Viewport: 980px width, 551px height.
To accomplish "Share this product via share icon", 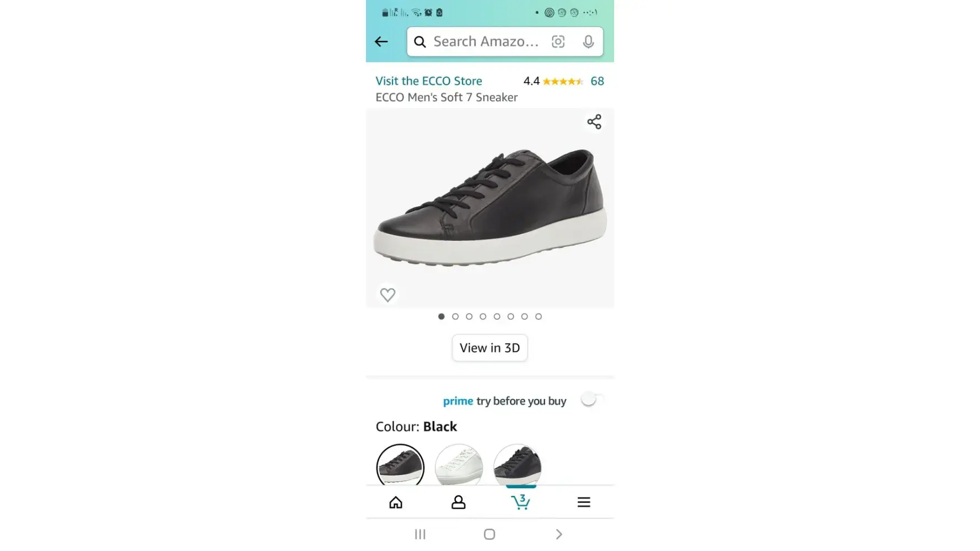I will 594,122.
